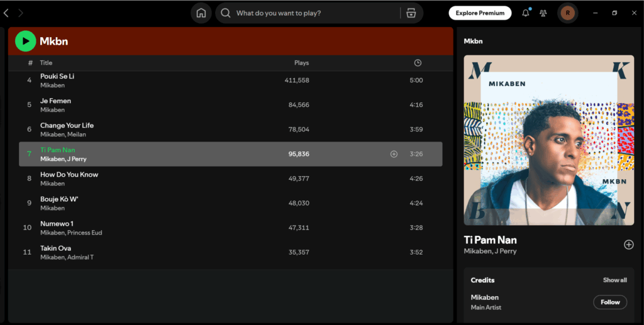Select track Je Femen
The image size is (644, 325).
click(x=55, y=101)
